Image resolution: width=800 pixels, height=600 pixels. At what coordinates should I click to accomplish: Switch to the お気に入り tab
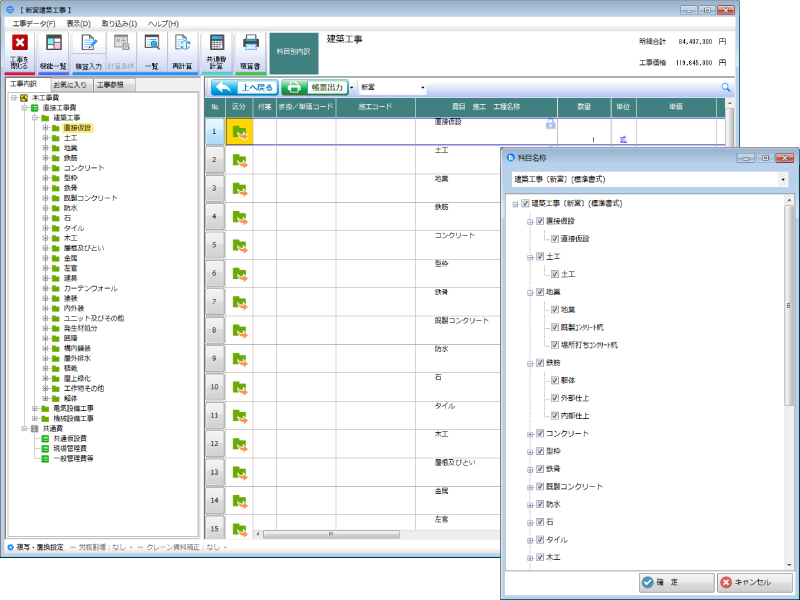[73, 85]
